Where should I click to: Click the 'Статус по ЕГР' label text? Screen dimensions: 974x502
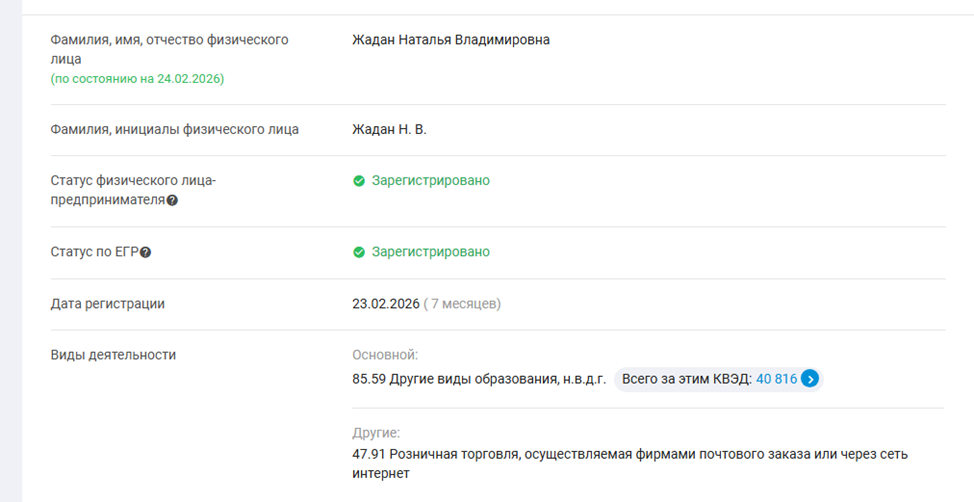click(94, 252)
